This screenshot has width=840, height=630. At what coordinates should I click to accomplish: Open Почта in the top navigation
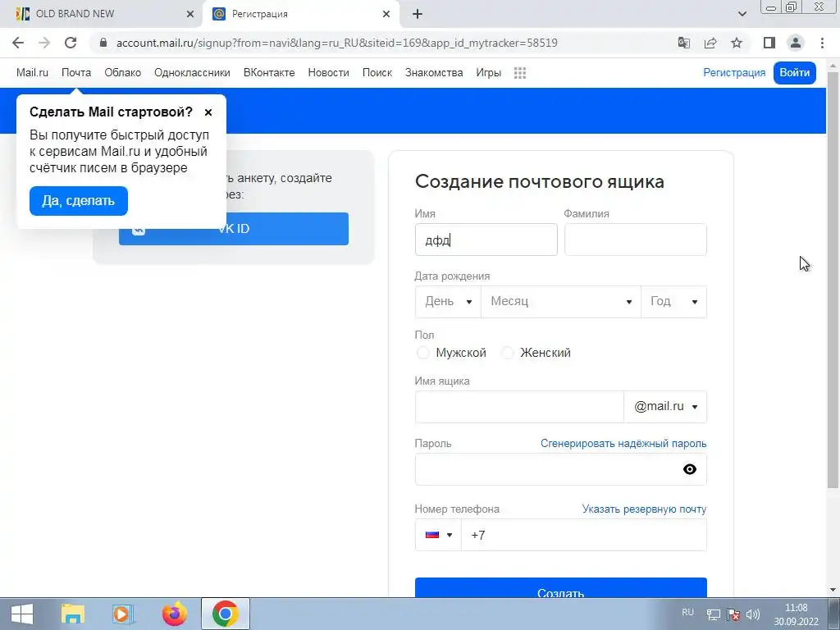(76, 72)
